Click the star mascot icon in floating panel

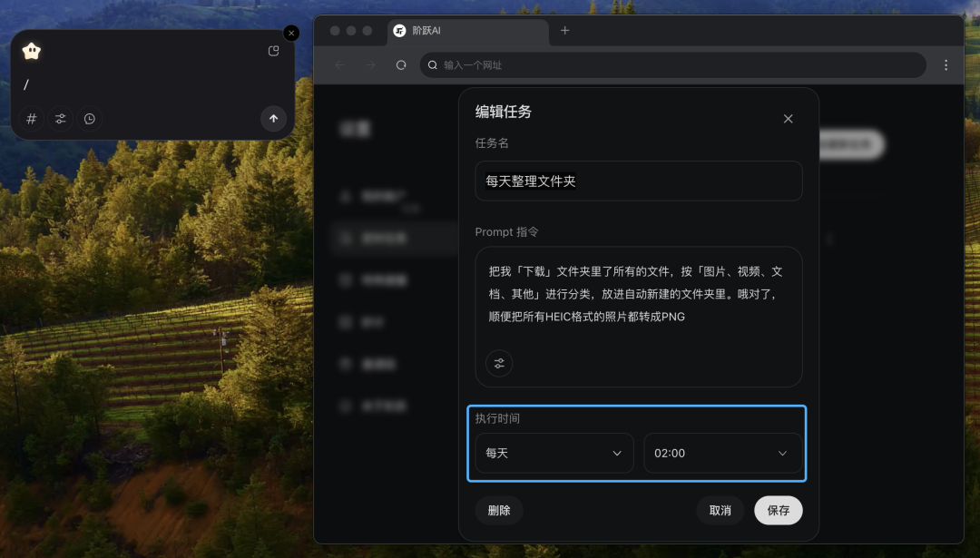pos(31,51)
